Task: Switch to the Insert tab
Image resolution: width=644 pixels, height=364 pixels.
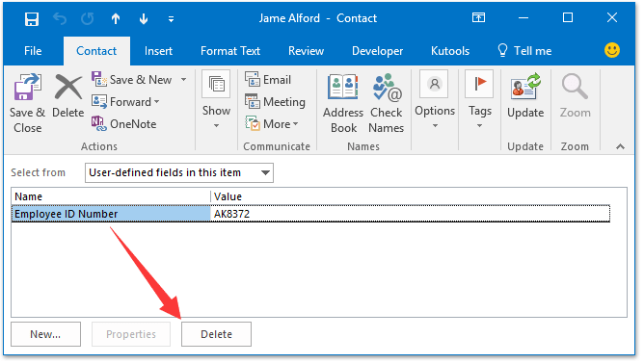Action: click(158, 51)
